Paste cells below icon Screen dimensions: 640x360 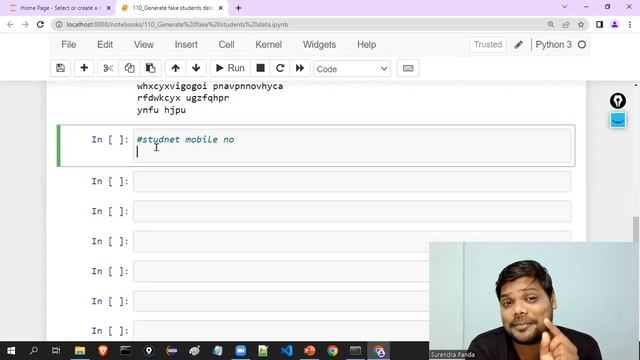pos(151,68)
